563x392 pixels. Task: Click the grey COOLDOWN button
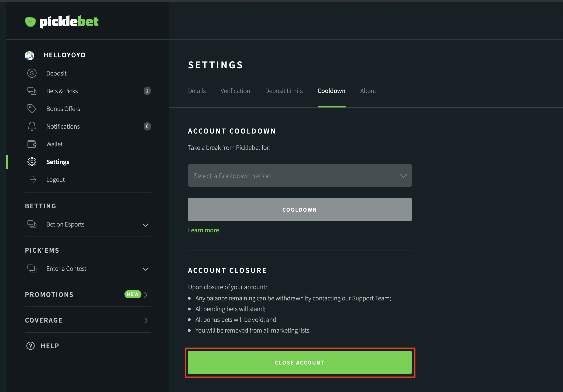[x=300, y=210]
